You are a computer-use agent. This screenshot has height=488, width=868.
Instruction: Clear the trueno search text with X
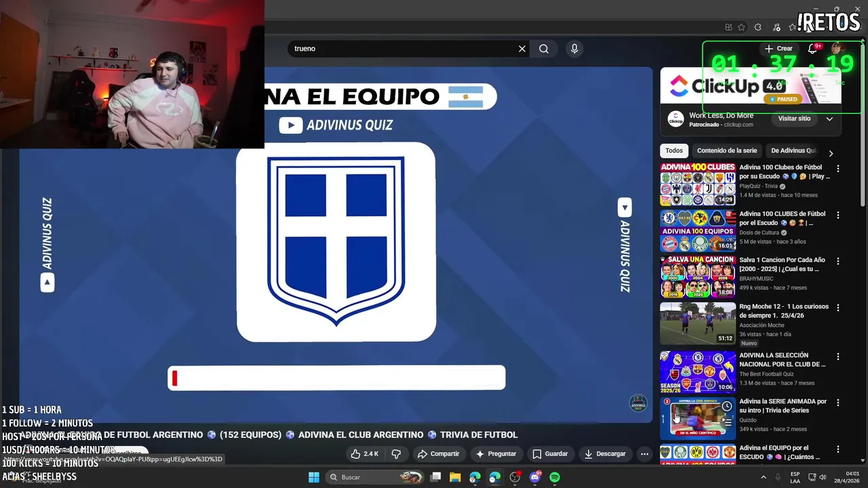[522, 49]
